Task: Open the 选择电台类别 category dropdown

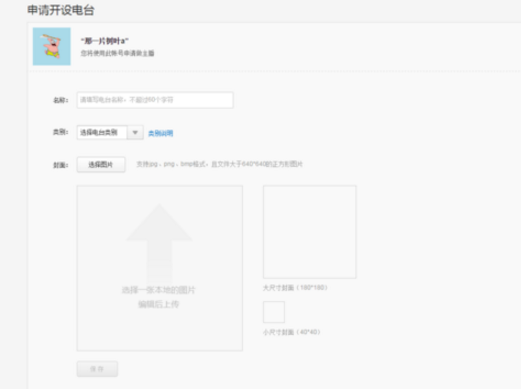Action: [110, 132]
